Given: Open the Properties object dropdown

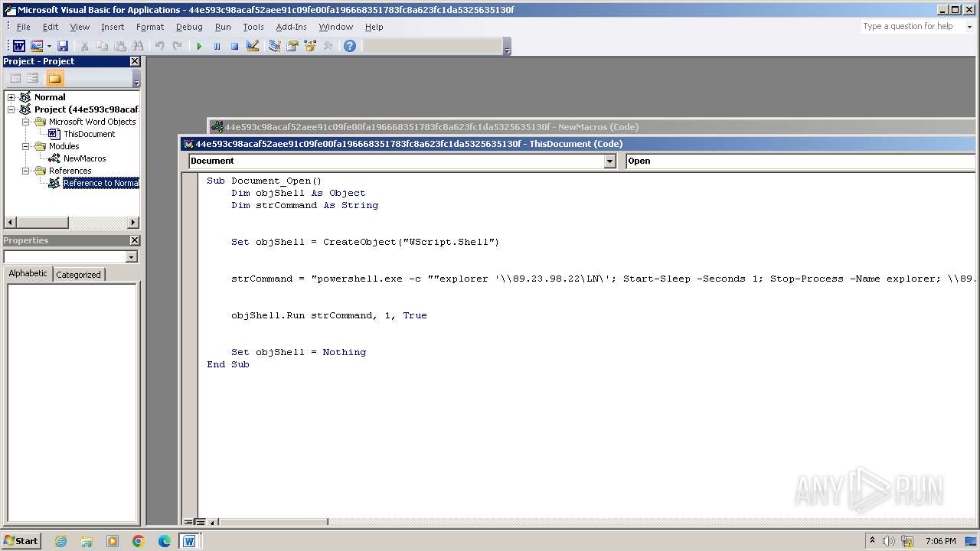Looking at the screenshot, I should tap(131, 257).
